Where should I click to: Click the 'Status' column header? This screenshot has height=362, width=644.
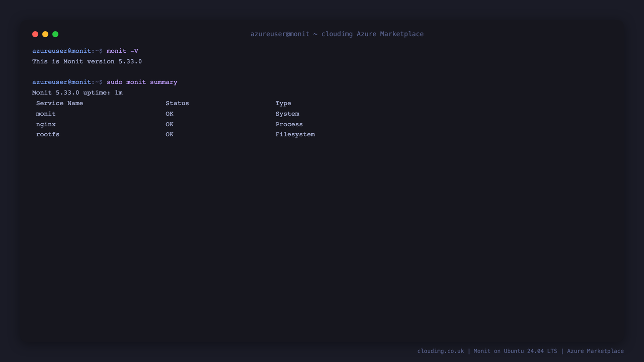coord(177,104)
